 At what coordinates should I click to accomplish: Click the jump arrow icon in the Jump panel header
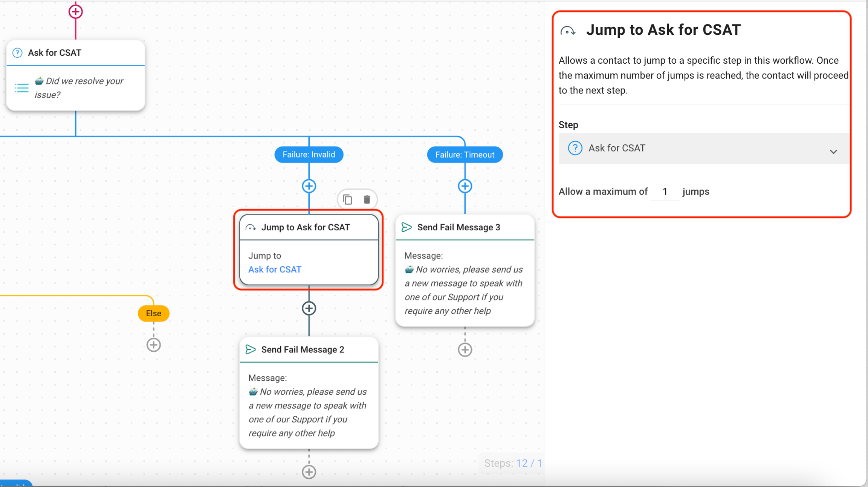tap(568, 31)
